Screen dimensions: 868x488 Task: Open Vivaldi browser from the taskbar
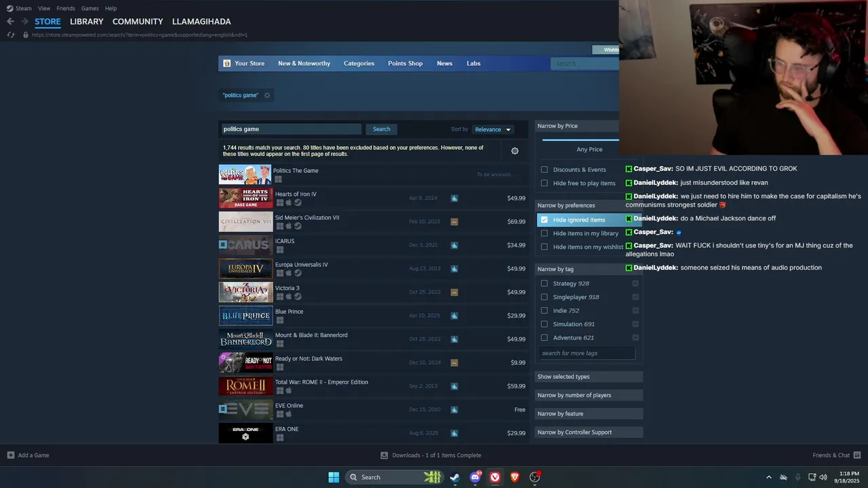point(495,477)
